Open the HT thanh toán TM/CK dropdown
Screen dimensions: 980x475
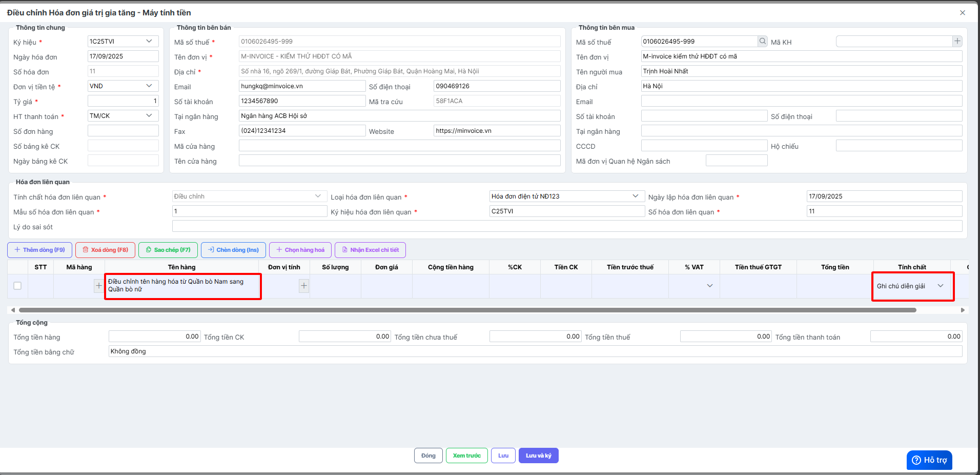tap(149, 116)
